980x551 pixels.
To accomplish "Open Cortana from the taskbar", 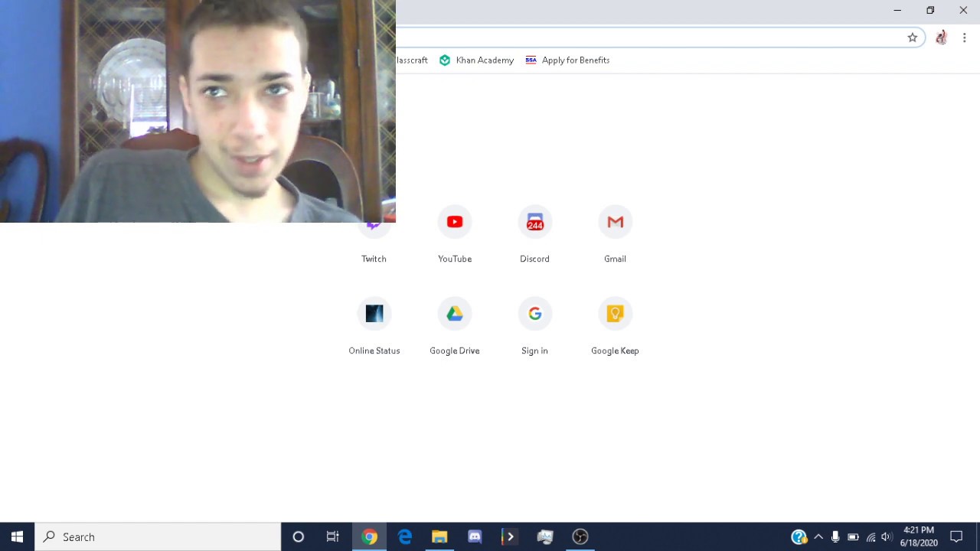I will (x=299, y=536).
